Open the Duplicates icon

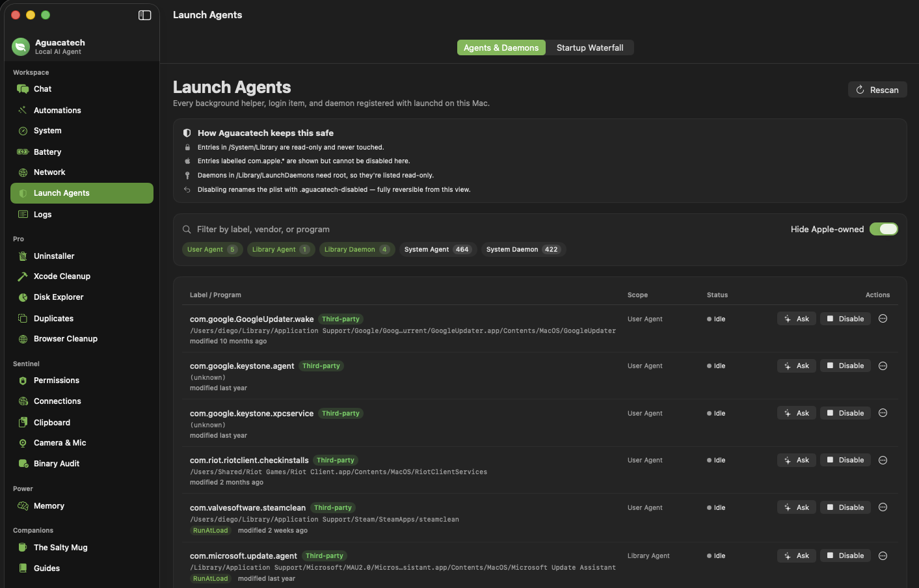pyautogui.click(x=23, y=319)
